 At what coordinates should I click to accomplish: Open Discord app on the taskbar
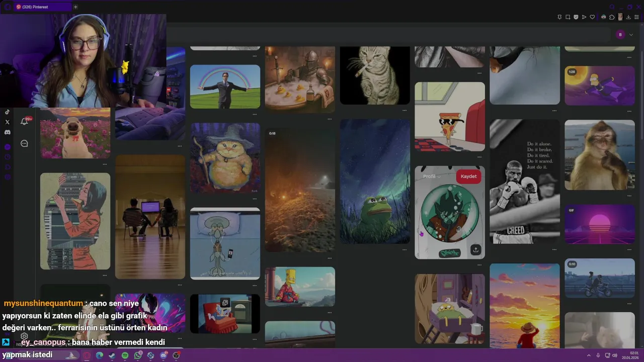tap(164, 355)
